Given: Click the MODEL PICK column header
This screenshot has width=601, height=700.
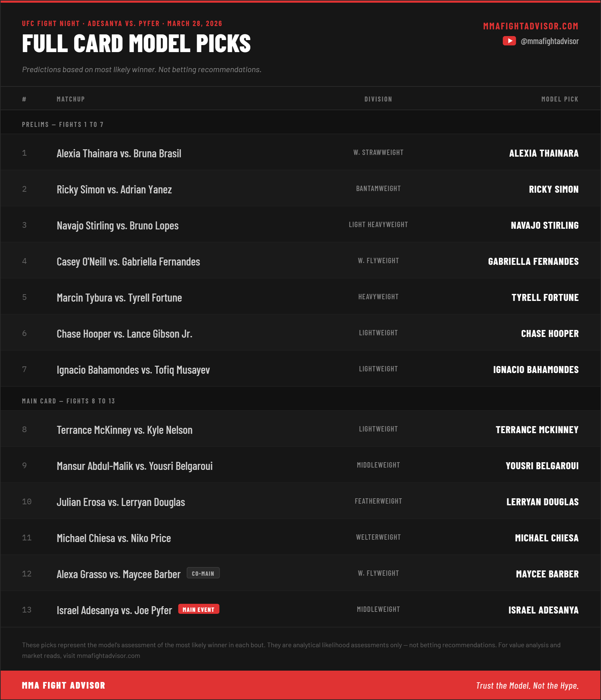Looking at the screenshot, I should pyautogui.click(x=560, y=99).
